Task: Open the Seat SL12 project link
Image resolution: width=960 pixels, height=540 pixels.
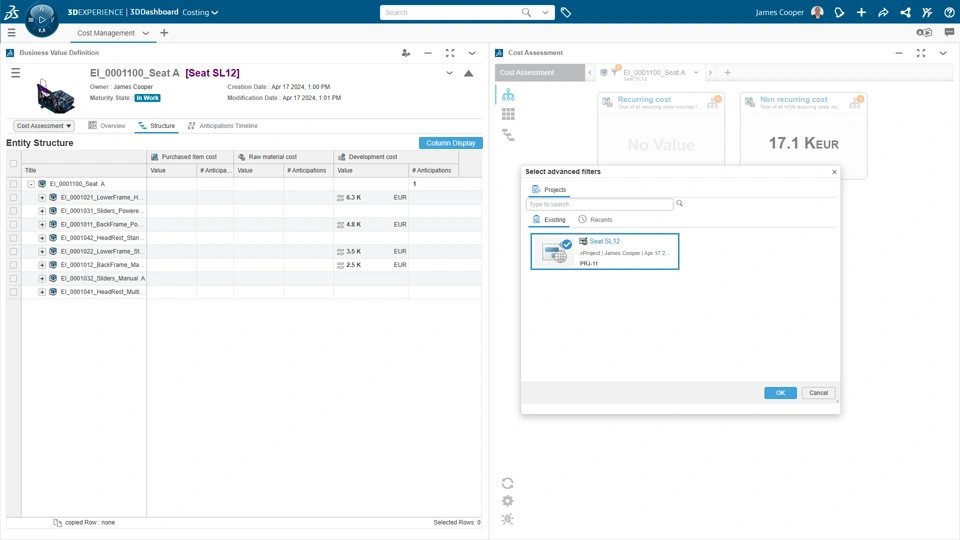Action: click(604, 241)
